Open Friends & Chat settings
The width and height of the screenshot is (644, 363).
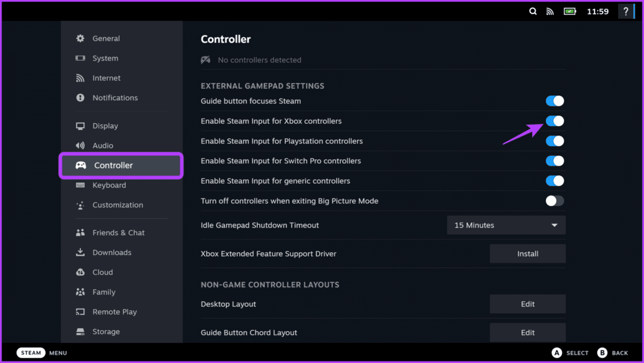pos(121,233)
